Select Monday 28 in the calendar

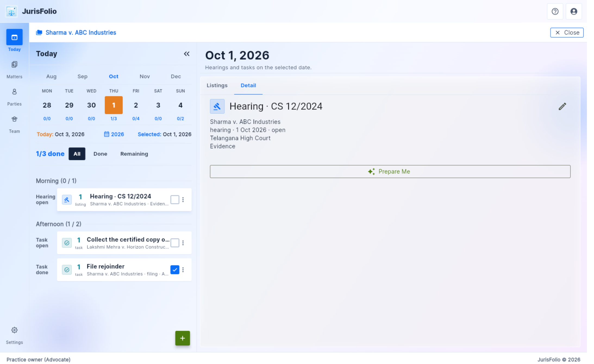(47, 105)
